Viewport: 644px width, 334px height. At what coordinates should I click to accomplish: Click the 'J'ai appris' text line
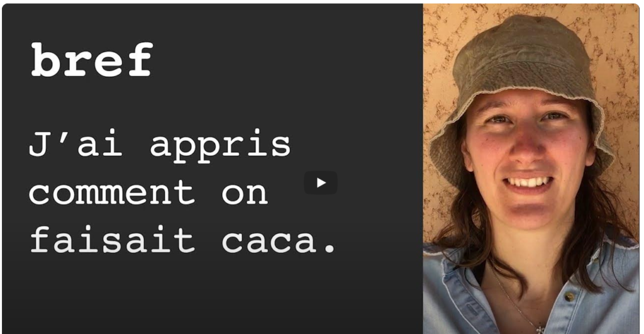159,147
